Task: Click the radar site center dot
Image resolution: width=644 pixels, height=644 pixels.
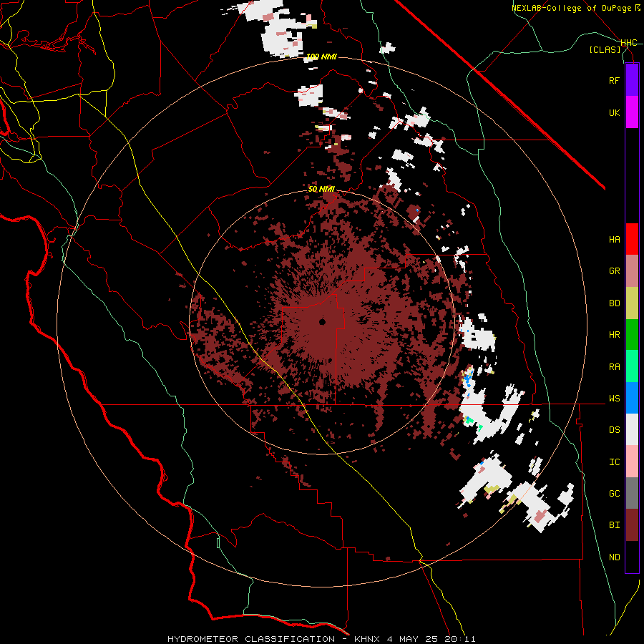Action: [323, 322]
